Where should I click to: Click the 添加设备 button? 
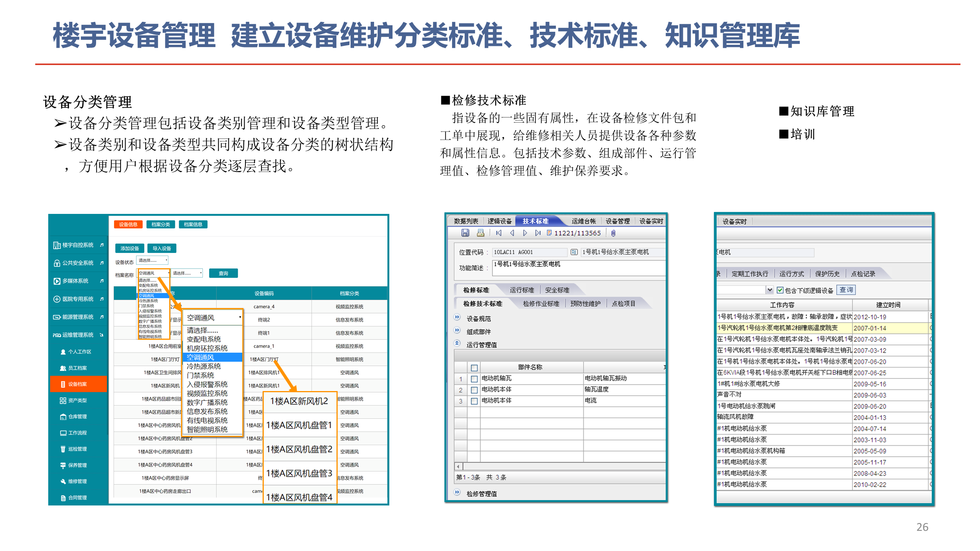(130, 249)
